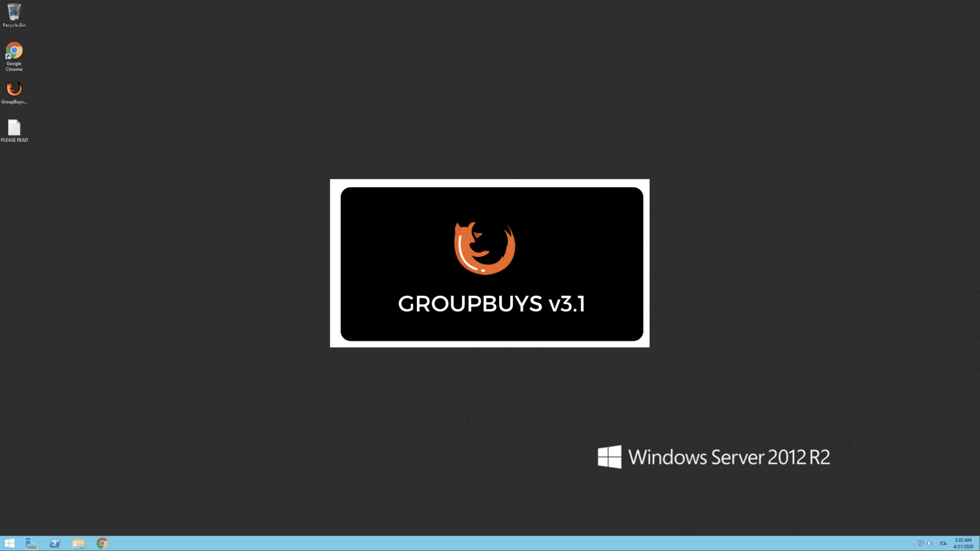Open Chrome from the taskbar
Screen dimensions: 980x551
click(x=102, y=543)
